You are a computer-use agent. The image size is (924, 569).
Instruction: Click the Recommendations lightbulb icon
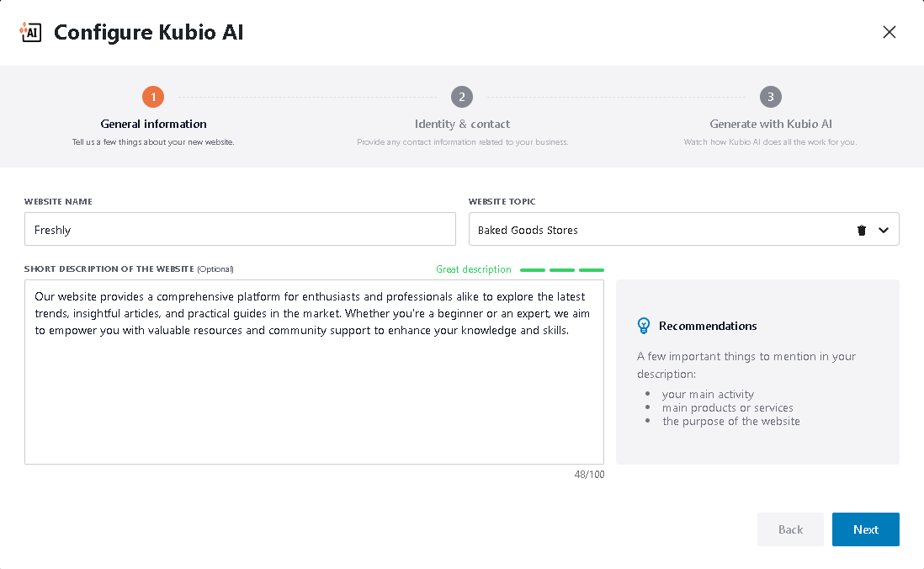644,326
